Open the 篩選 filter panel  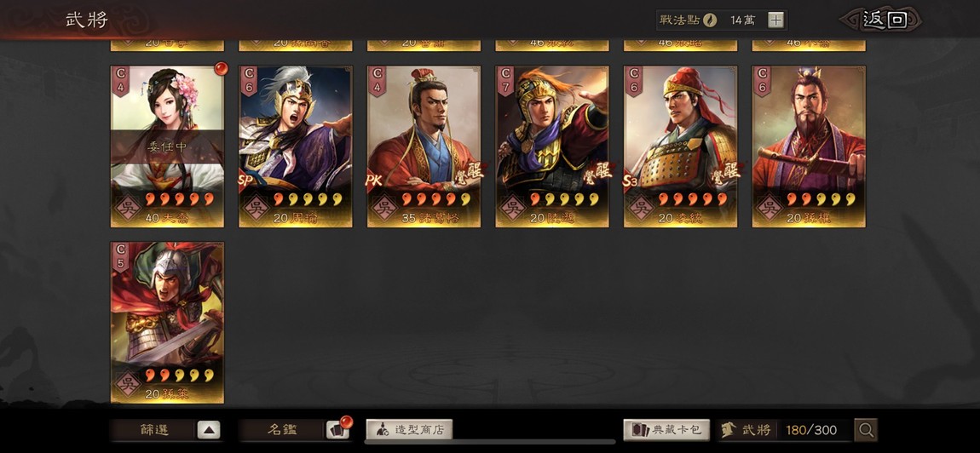[154, 430]
